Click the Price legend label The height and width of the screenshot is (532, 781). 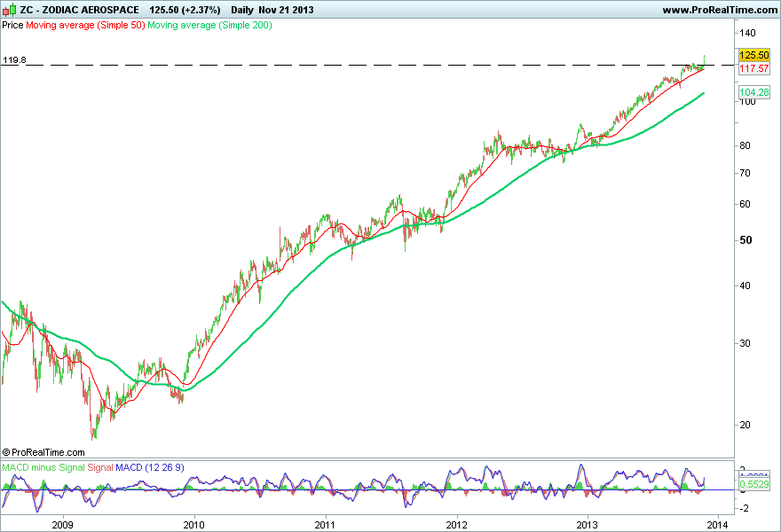(12, 25)
